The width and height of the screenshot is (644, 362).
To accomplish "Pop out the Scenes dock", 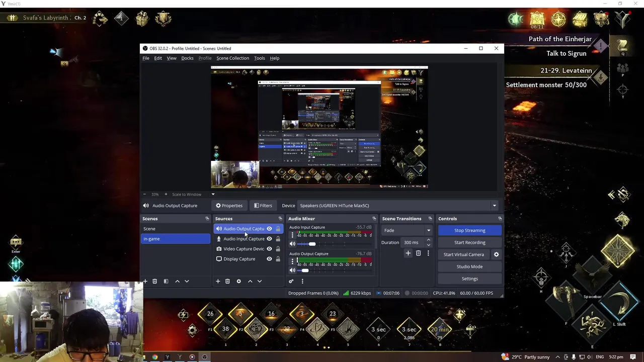I will pos(207,219).
